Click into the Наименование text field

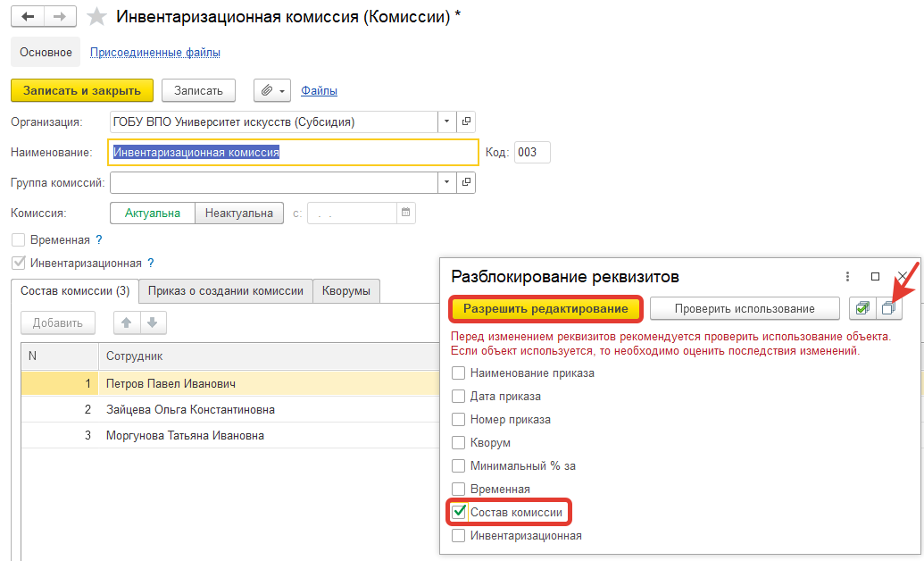(293, 153)
